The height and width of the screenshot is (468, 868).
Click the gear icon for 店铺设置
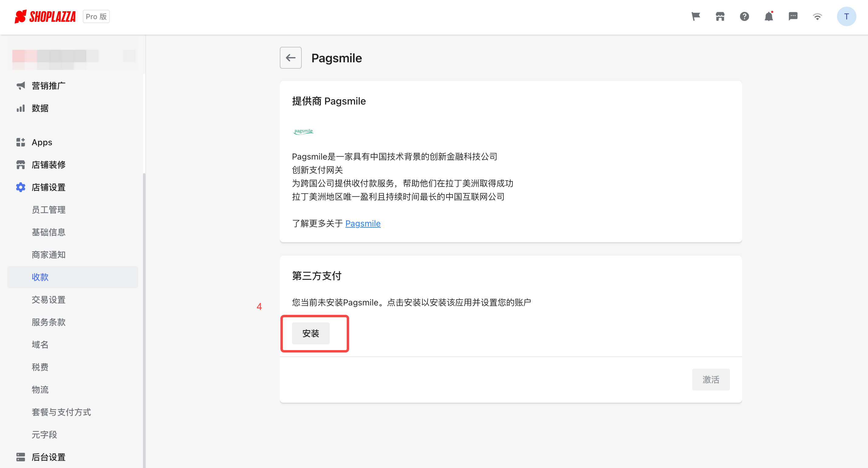(21, 188)
